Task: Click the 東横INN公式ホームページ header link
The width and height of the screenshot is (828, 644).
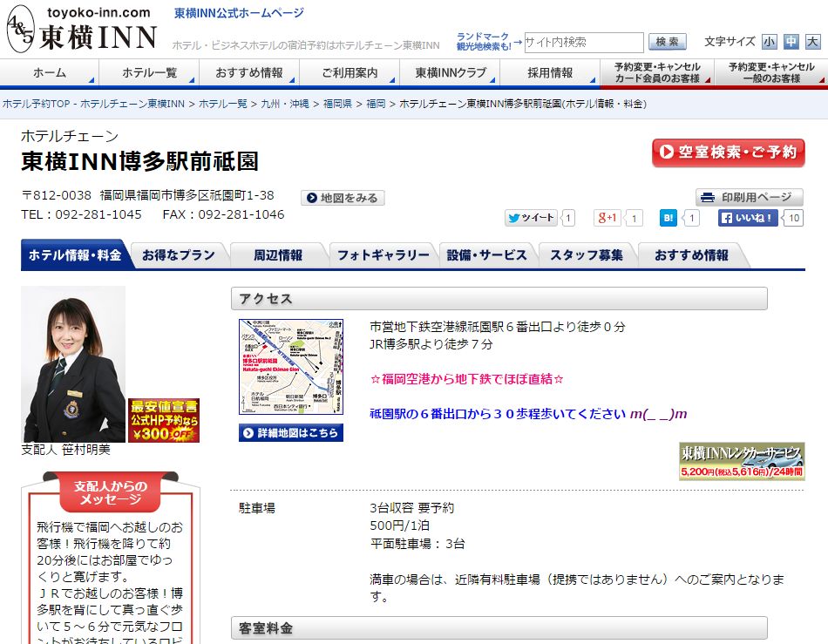Action: (239, 13)
